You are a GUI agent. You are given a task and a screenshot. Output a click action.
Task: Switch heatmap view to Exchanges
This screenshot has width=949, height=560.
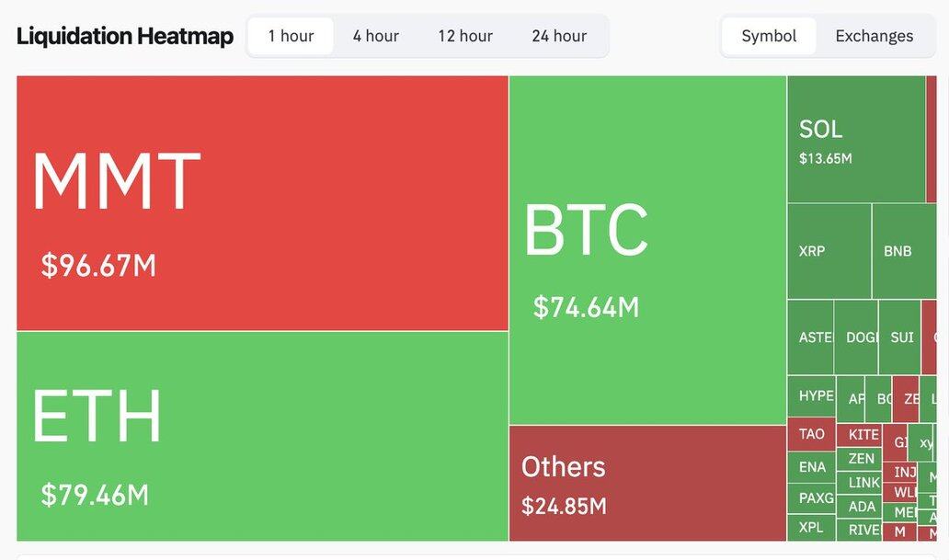[874, 36]
